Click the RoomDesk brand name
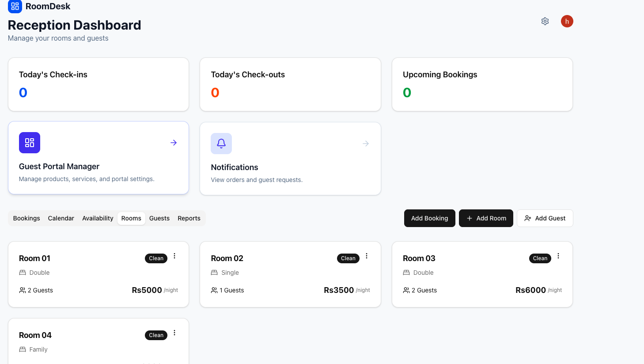 [x=48, y=6]
